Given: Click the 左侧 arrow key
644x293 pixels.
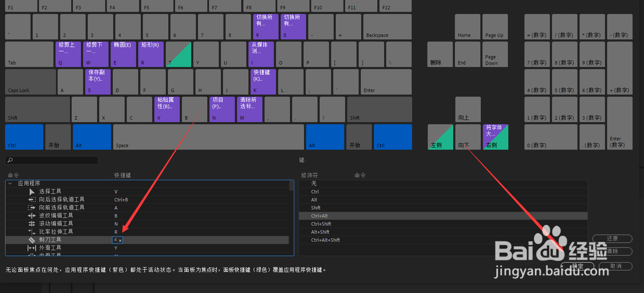Looking at the screenshot, I should (x=440, y=137).
